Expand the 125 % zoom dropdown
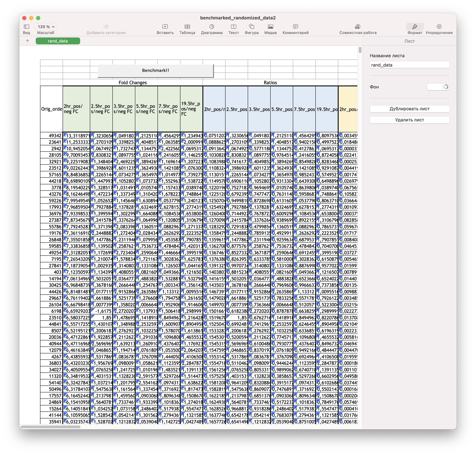This screenshot has width=476, height=455. pos(46,27)
